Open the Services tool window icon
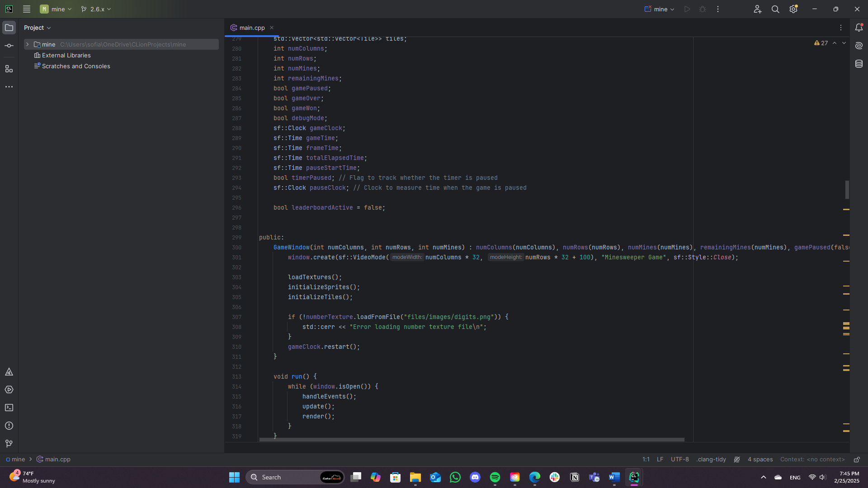The image size is (868, 488). point(9,389)
